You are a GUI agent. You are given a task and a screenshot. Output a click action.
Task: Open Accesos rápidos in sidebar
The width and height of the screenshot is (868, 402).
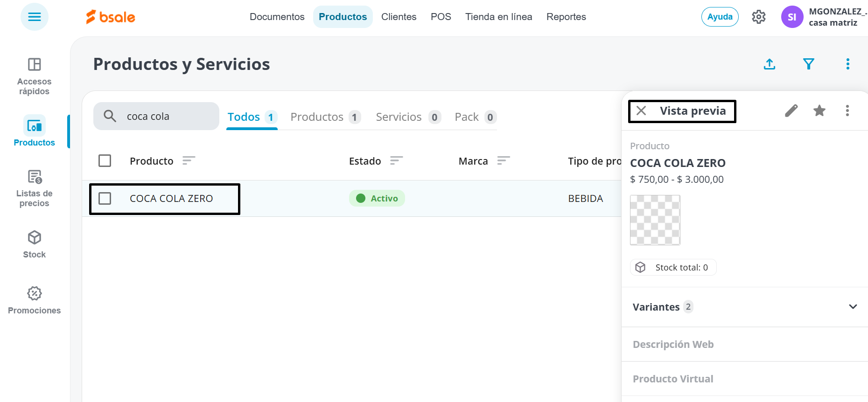tap(35, 76)
